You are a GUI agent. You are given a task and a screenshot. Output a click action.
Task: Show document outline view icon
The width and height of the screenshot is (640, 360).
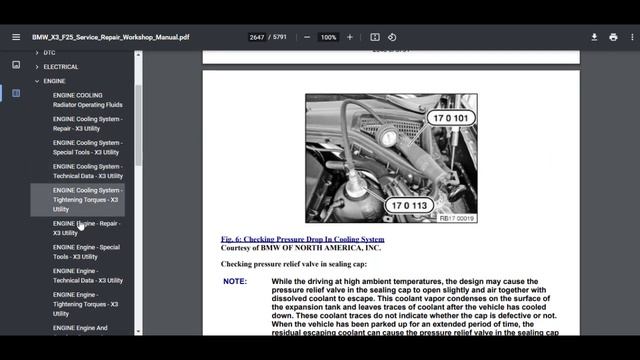tap(16, 93)
